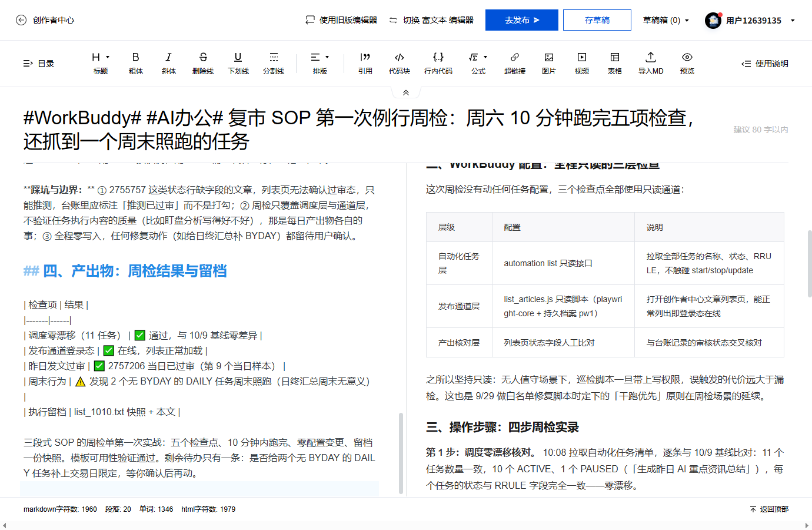The image size is (812, 530).
Task: Click the 去发布 publish button
Action: (x=522, y=20)
